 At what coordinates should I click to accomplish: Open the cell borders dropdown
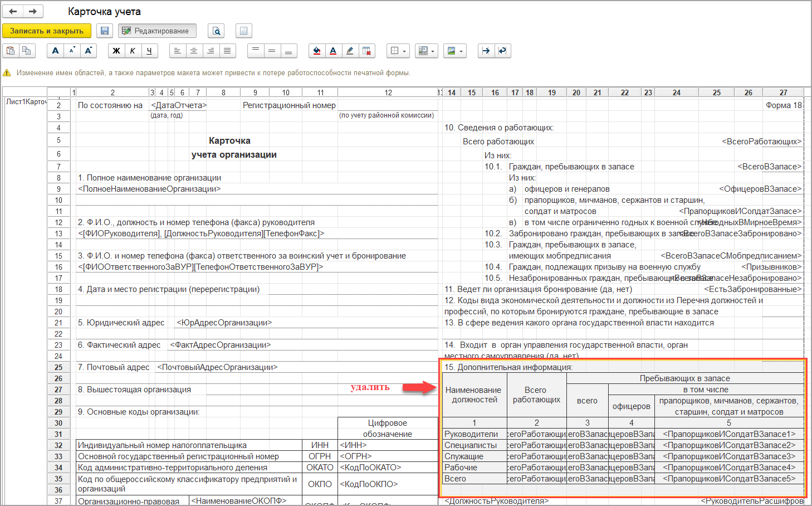tap(398, 51)
